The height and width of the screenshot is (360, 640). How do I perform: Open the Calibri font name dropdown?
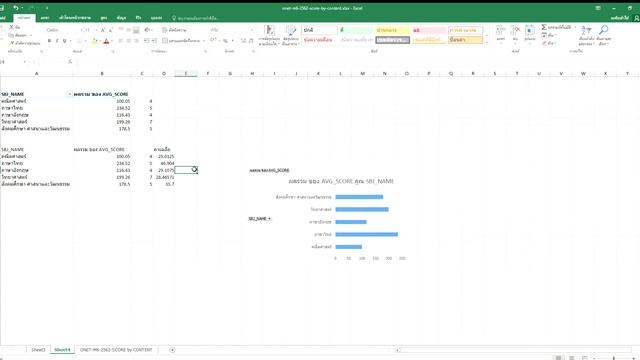click(81, 30)
